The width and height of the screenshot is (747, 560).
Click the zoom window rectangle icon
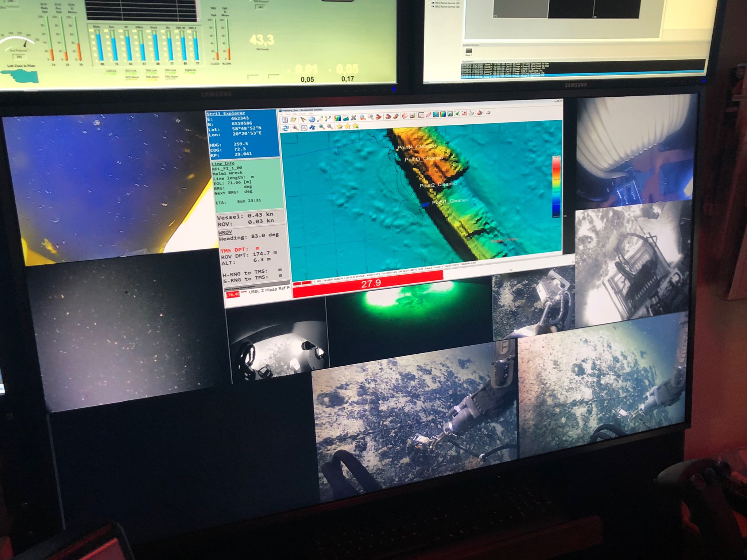[x=304, y=128]
